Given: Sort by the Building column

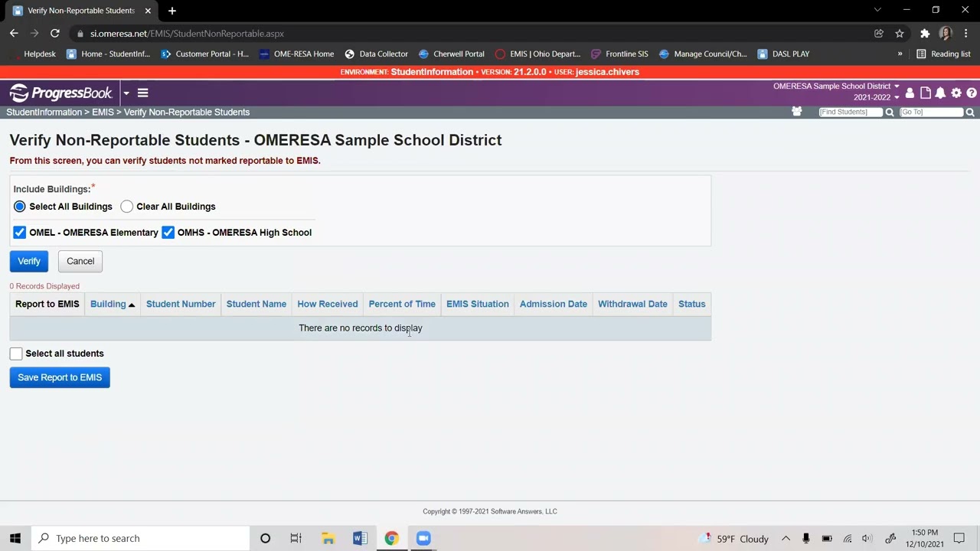Looking at the screenshot, I should (108, 304).
